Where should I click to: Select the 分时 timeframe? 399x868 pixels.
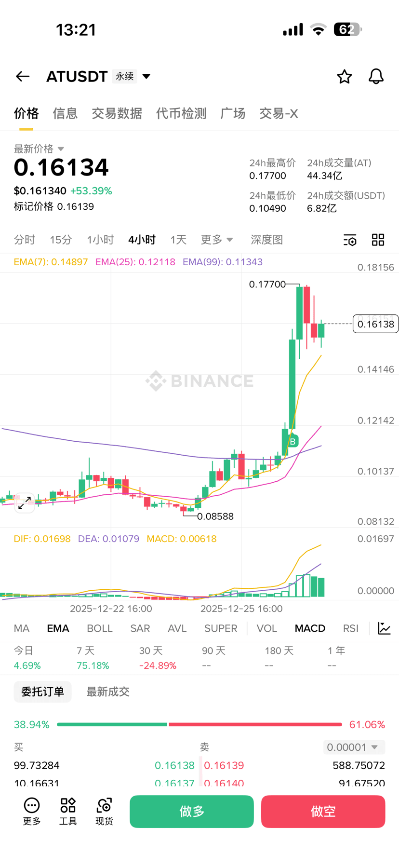25,240
